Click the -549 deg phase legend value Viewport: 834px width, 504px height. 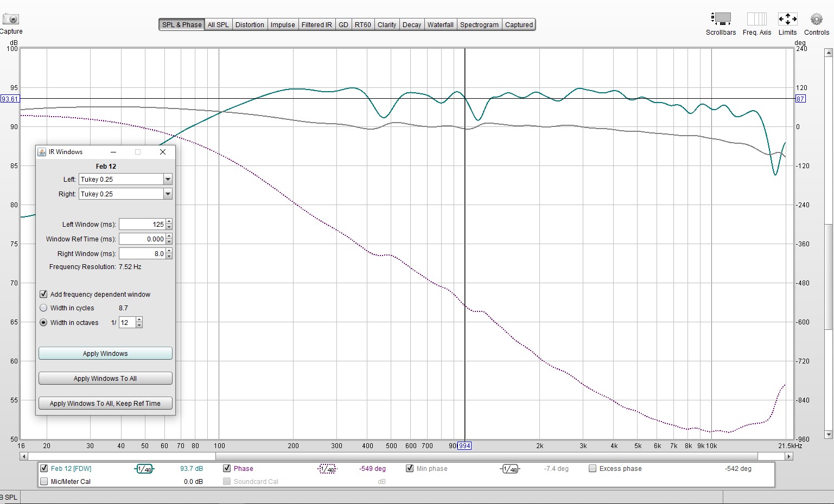[372, 469]
